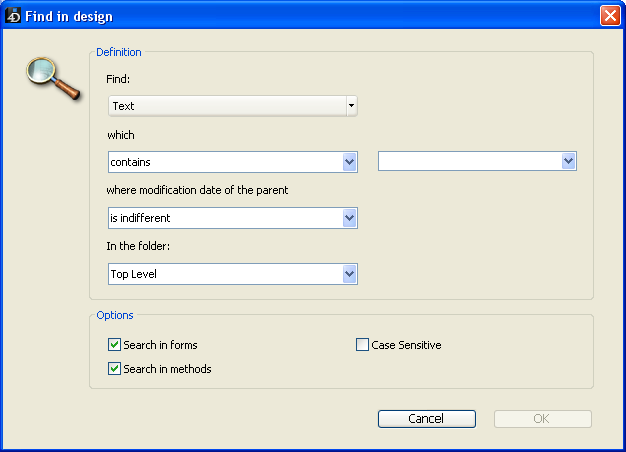Enable the Case Sensitive option
Screen dimensions: 626x452
pos(363,345)
